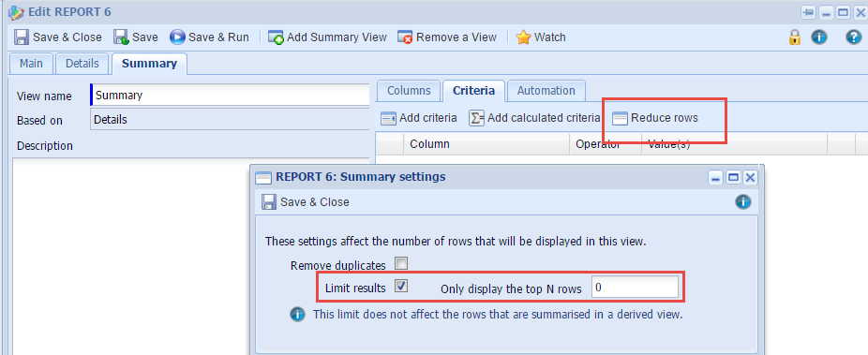Image resolution: width=868 pixels, height=355 pixels.
Task: Click the Watch star icon
Action: click(x=523, y=37)
